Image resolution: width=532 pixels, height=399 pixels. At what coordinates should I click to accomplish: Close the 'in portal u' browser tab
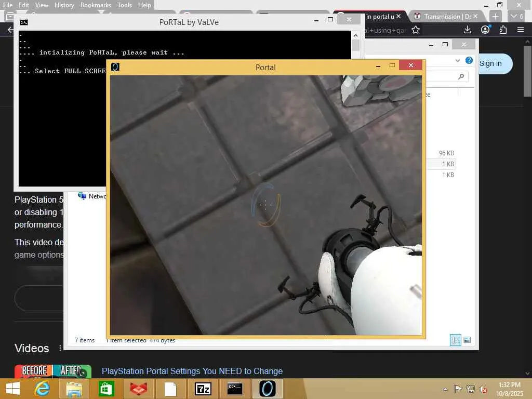[398, 16]
